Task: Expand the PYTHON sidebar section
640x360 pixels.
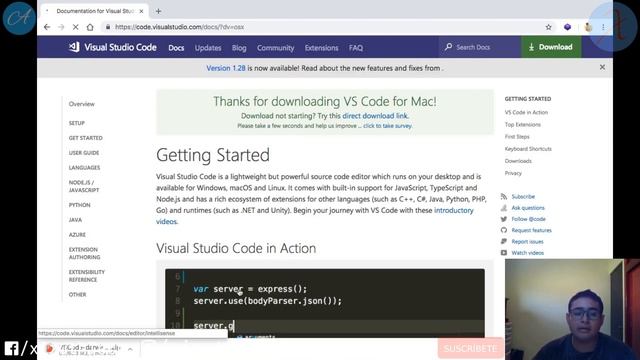Action: point(80,205)
